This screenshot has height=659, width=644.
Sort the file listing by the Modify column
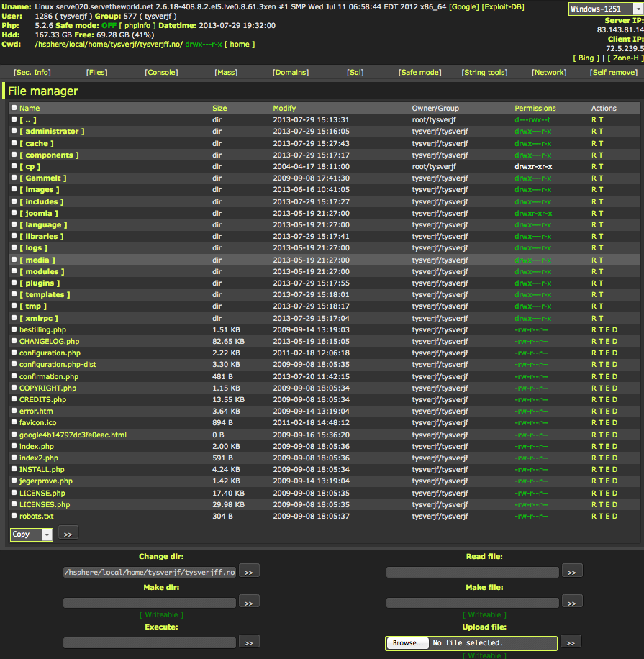(284, 108)
